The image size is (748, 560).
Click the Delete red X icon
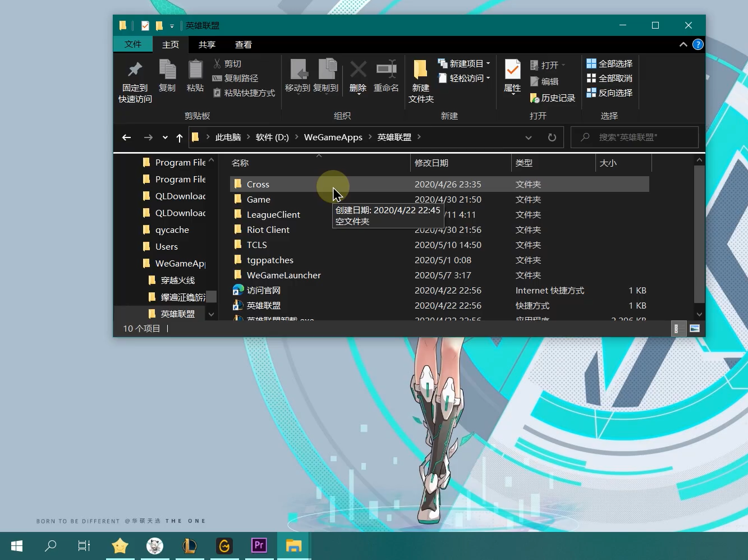358,70
